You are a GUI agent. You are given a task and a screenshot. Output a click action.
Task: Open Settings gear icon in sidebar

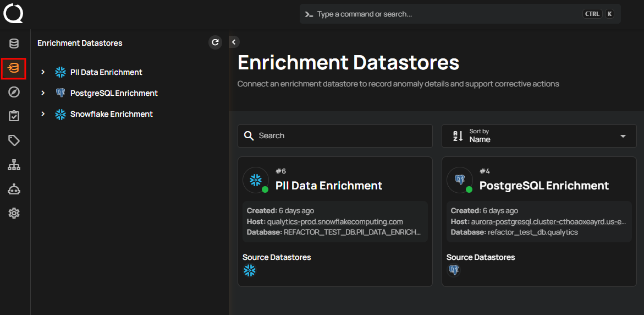tap(14, 214)
